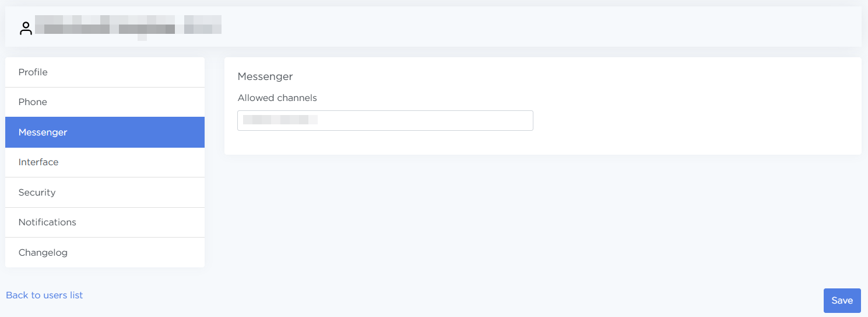
Task: Click the Messenger section heading
Action: pyautogui.click(x=265, y=76)
